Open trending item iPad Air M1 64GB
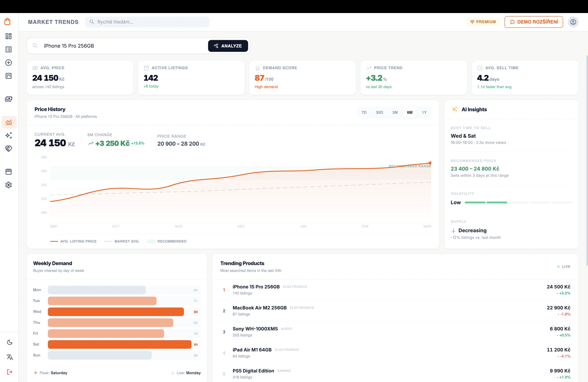 (x=395, y=353)
